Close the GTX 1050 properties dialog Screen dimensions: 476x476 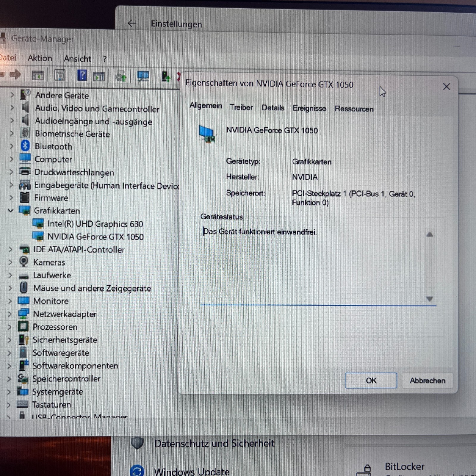coord(446,87)
